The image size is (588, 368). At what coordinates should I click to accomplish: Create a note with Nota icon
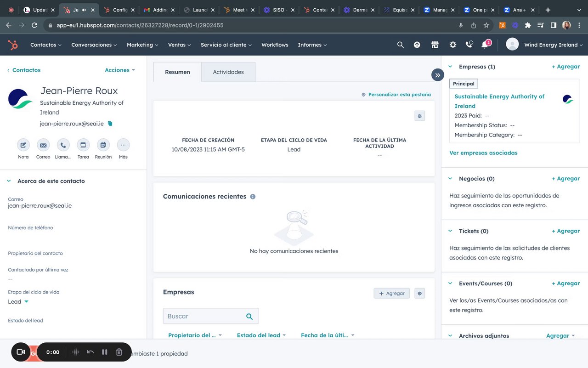pyautogui.click(x=23, y=145)
